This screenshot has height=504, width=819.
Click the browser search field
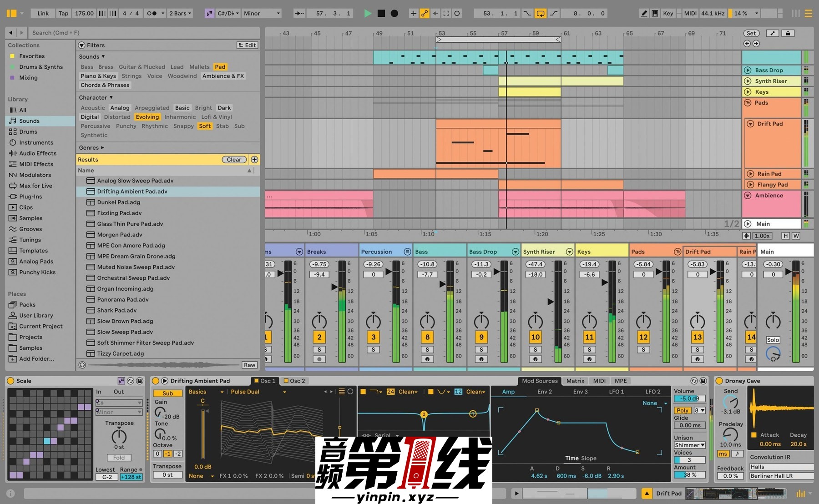click(143, 33)
